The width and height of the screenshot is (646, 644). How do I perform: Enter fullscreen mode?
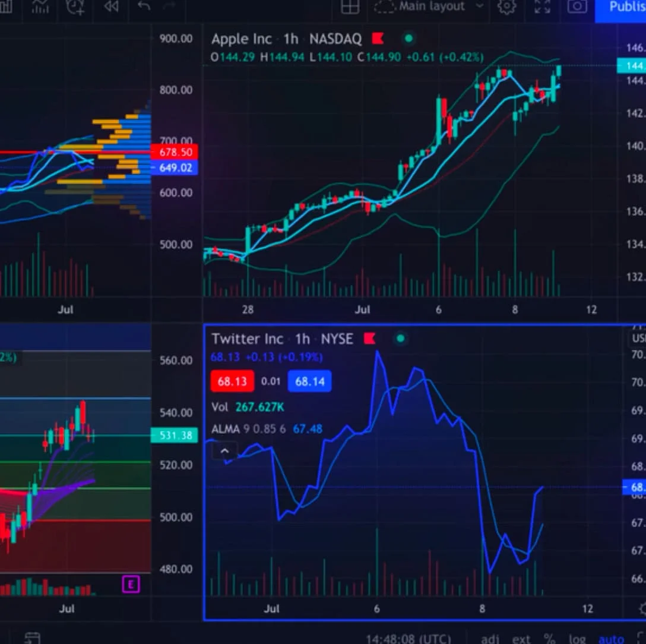542,7
